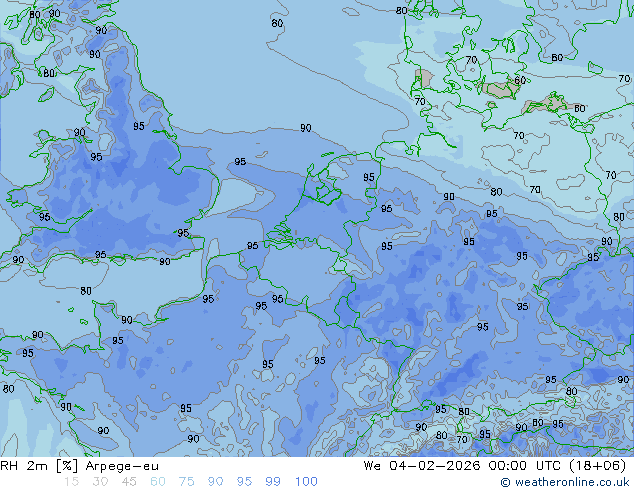634x490 pixels.
Task: Open the weatheronline.co.uk copyright link
Action: click(x=565, y=482)
